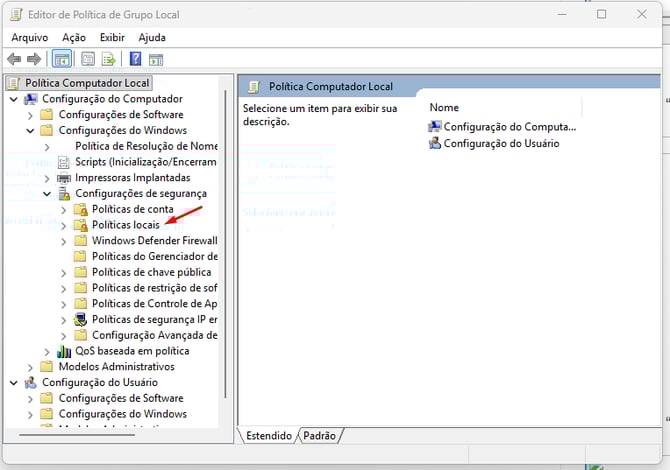670x470 pixels.
Task: Select Configuração do Computador in right pane
Action: pyautogui.click(x=509, y=127)
